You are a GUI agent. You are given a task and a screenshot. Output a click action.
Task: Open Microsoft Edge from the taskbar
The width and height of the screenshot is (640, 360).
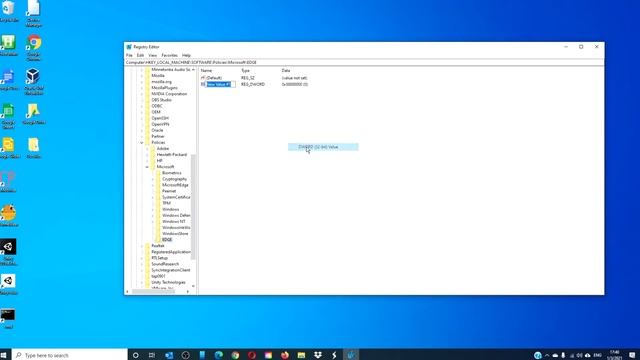pyautogui.click(x=218, y=355)
